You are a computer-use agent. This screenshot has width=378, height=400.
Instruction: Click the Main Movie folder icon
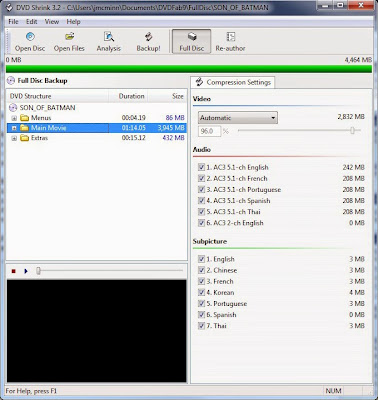click(24, 128)
